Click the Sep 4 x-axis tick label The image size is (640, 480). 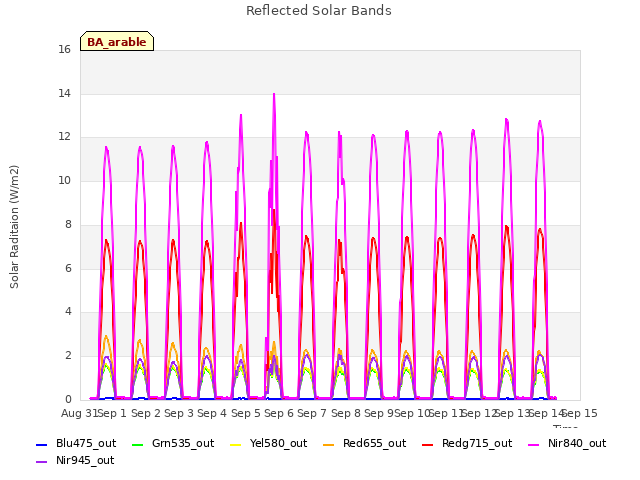212,413
